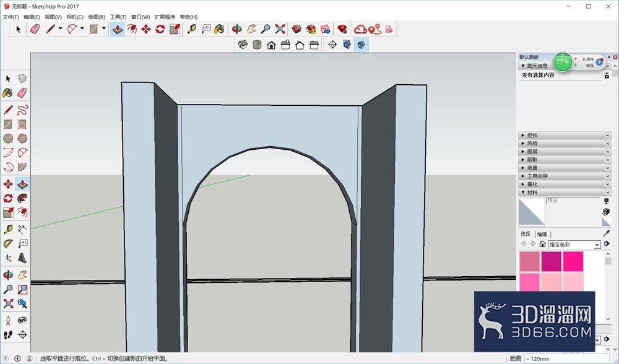Select the Tape Measure tool in left toolbar

tap(8, 228)
